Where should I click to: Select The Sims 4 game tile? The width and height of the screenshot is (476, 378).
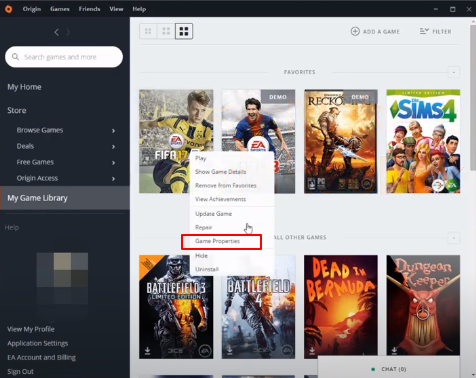(x=423, y=141)
